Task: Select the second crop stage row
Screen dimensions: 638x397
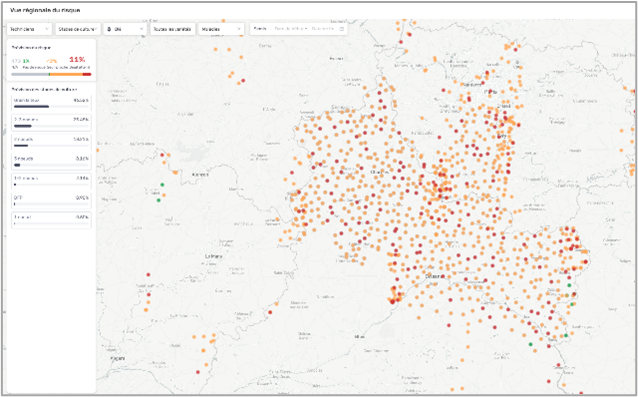Action: (51, 123)
